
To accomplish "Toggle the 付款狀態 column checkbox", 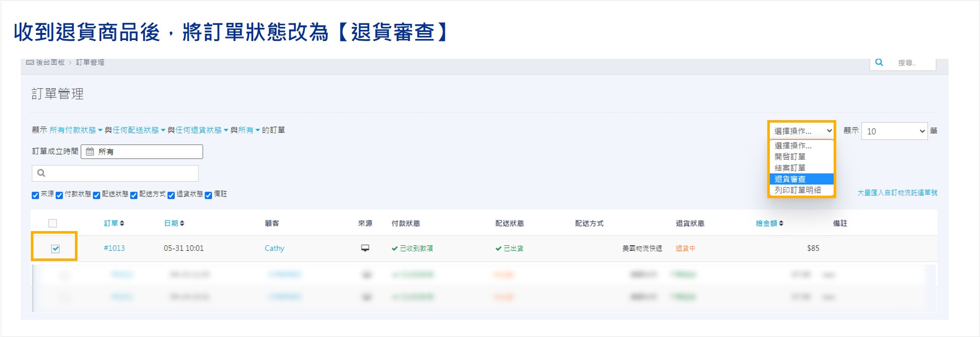I will pos(59,195).
